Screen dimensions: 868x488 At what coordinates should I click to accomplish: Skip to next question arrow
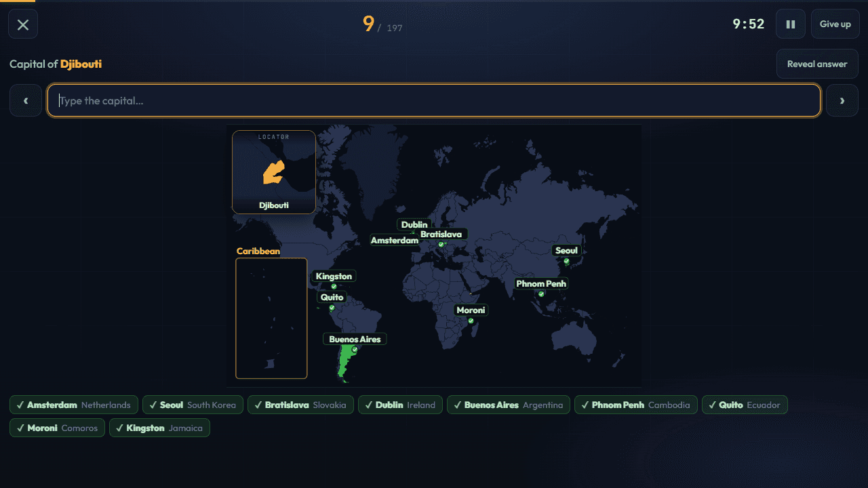tap(842, 101)
